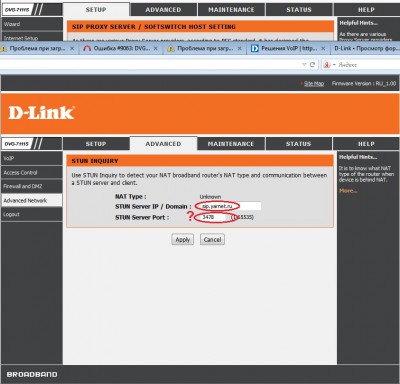Close the Ошибка #9063 tab
Screen dimensions: 400x384
click(x=156, y=49)
